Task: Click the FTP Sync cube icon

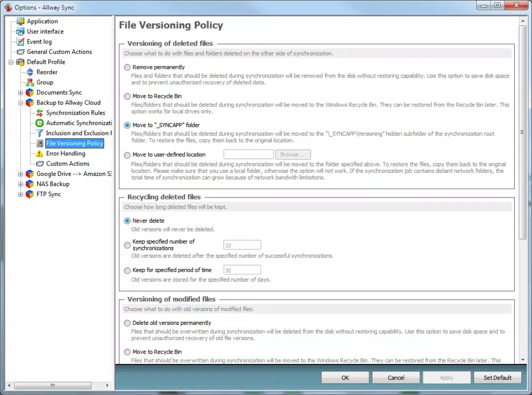Action: (30, 194)
